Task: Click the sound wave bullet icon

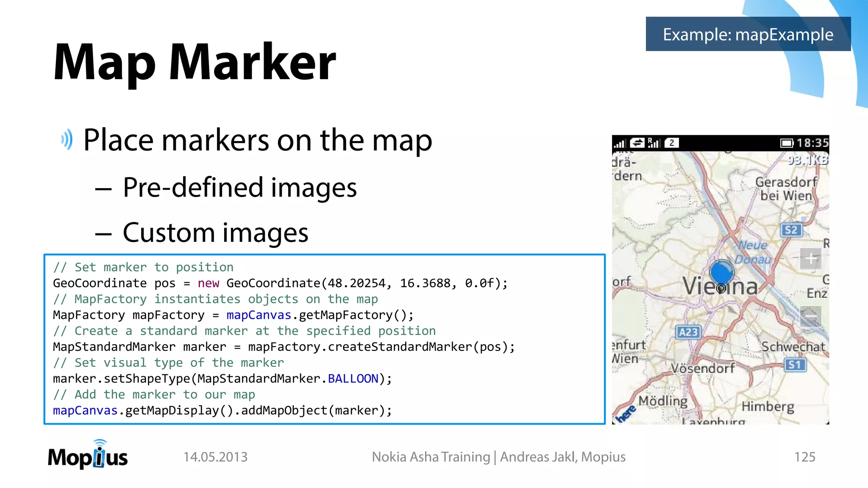Action: 67,140
